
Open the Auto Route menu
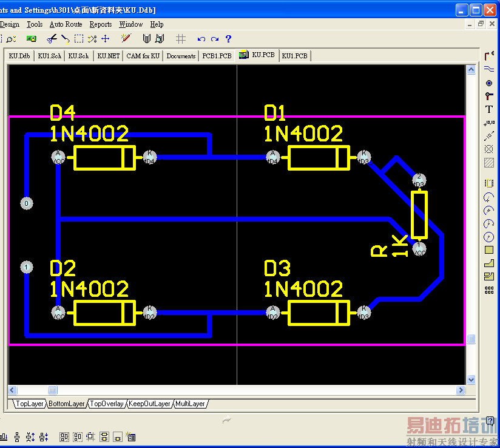(x=66, y=24)
